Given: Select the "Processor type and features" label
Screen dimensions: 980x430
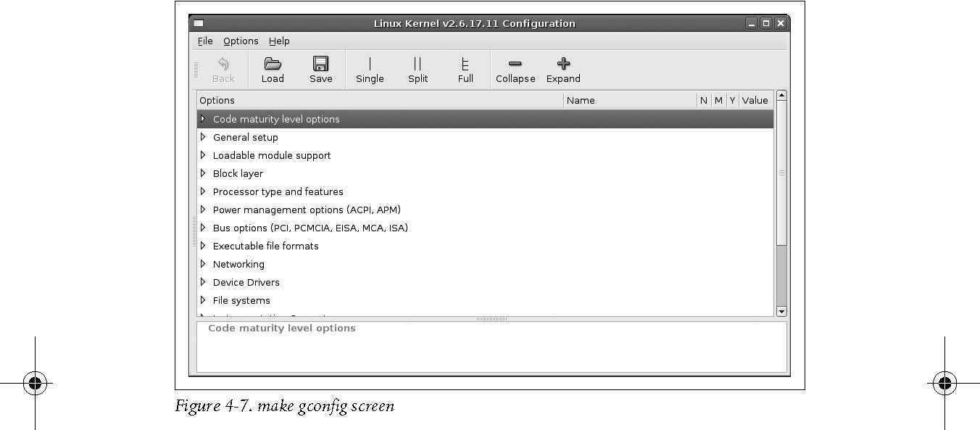Looking at the screenshot, I should click(x=278, y=191).
